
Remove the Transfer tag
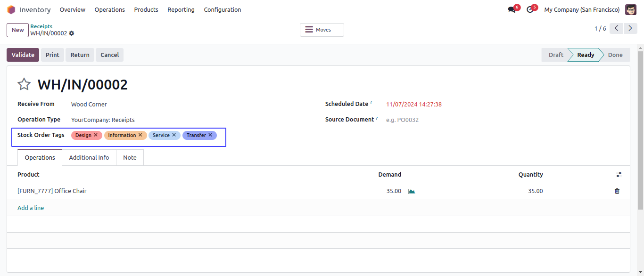coord(210,135)
